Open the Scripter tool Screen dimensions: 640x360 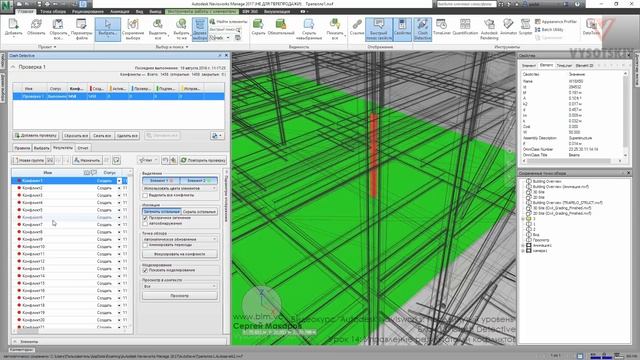(525, 24)
